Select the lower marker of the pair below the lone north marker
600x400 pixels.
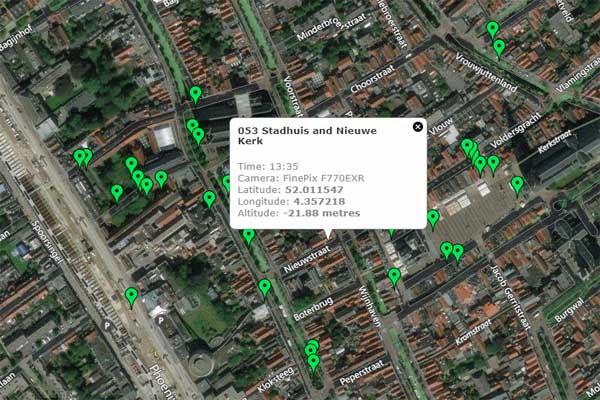[x=198, y=137]
